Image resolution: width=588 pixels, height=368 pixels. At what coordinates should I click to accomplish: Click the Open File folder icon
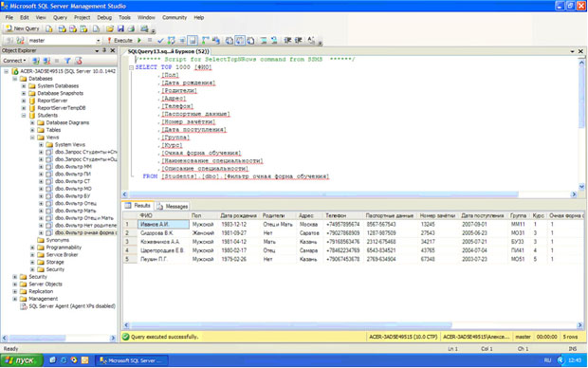109,28
